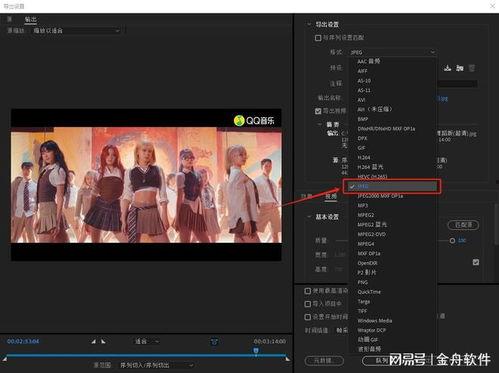Open the source scaling dropdown
Image resolution: width=499 pixels, height=373 pixels.
tap(76, 31)
